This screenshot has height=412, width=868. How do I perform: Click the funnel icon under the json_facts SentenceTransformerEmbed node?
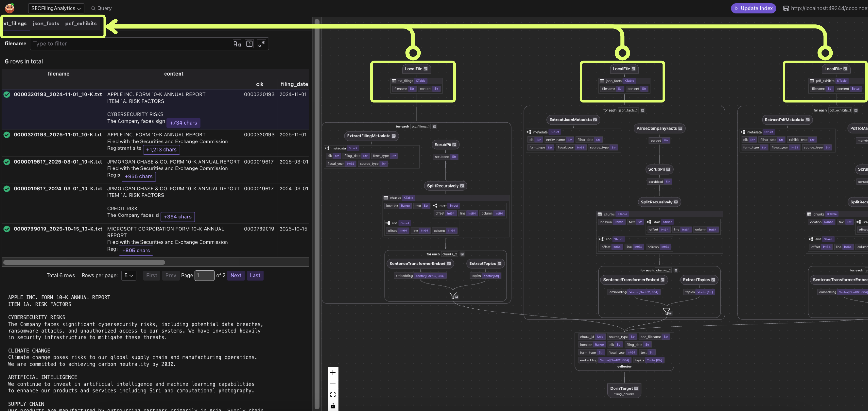tap(667, 312)
